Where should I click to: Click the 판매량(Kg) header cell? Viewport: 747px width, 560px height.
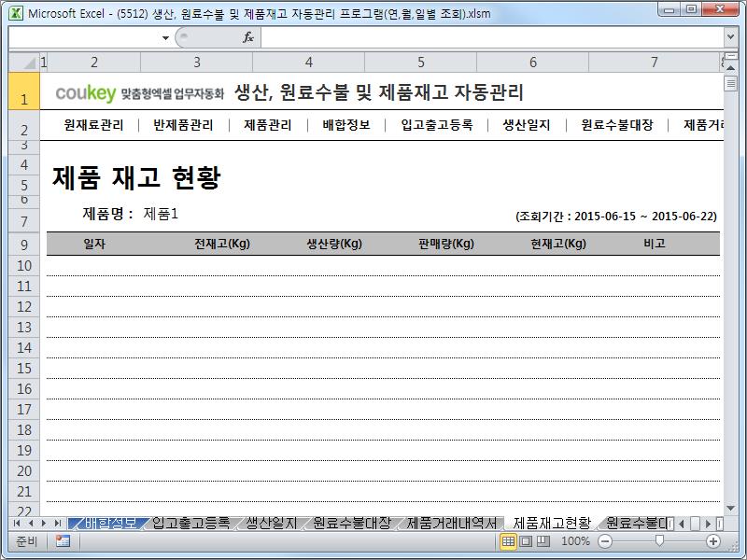click(446, 244)
